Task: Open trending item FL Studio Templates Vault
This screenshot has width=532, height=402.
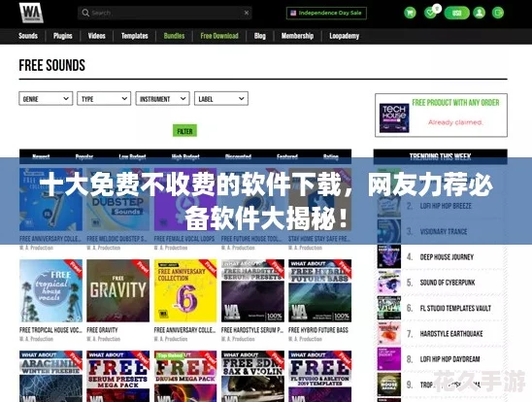Action: pos(455,308)
